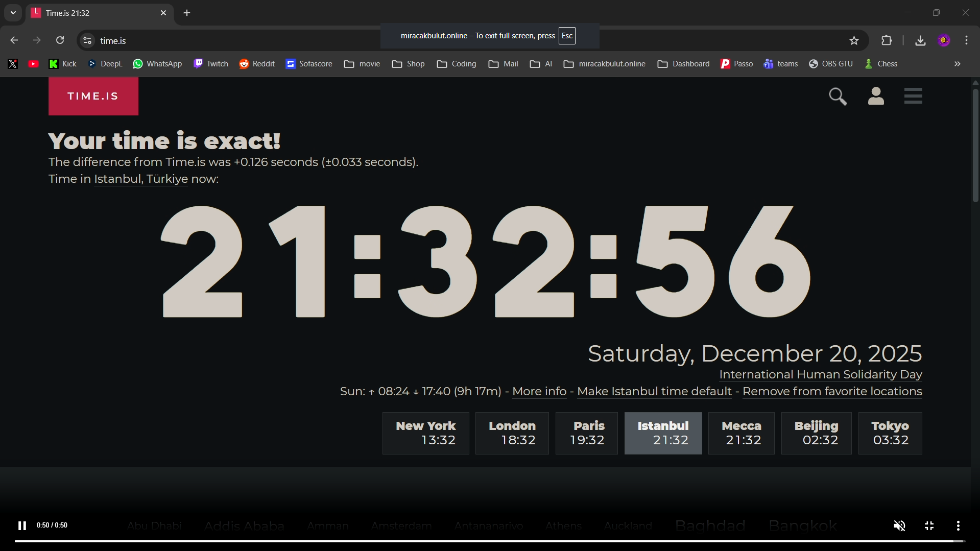Show the hidden bookmarks overflow chevron

(958, 64)
